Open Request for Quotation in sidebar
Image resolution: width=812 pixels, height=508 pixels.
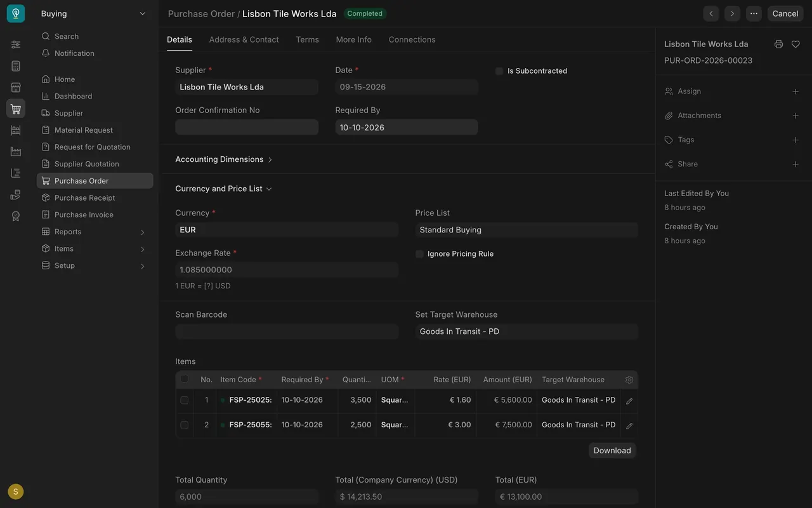click(x=95, y=147)
